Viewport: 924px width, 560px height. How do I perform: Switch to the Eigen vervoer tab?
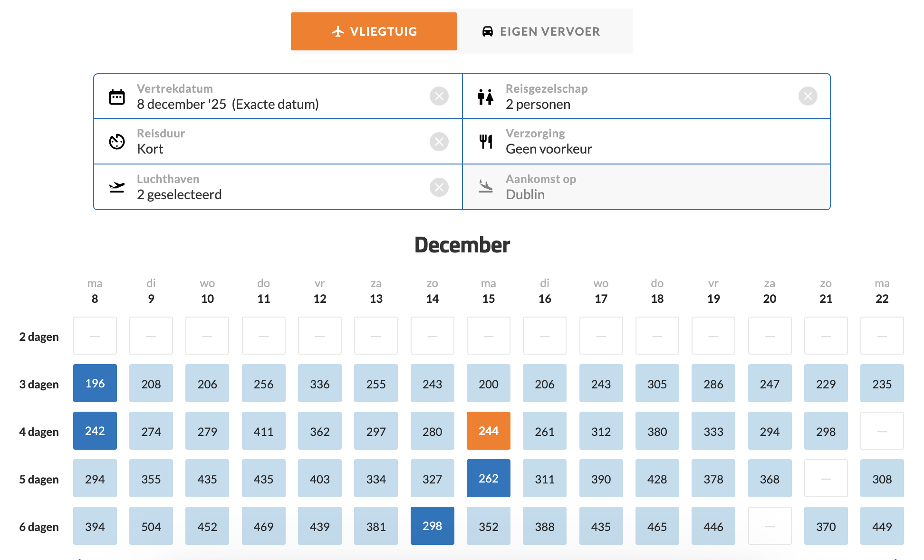click(545, 31)
